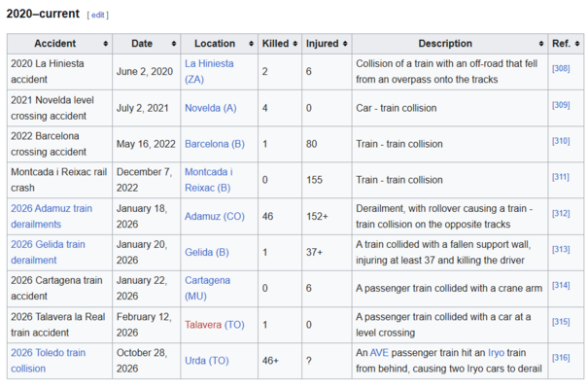Click the 'Car - train collision' description
Viewport: 588px width, 389px height.
(x=397, y=108)
